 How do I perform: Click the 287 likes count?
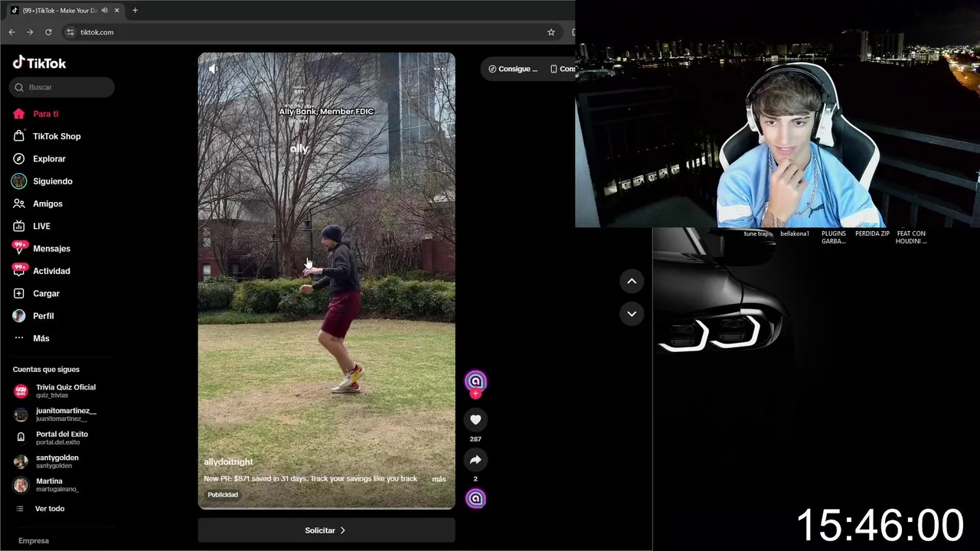coord(475,439)
